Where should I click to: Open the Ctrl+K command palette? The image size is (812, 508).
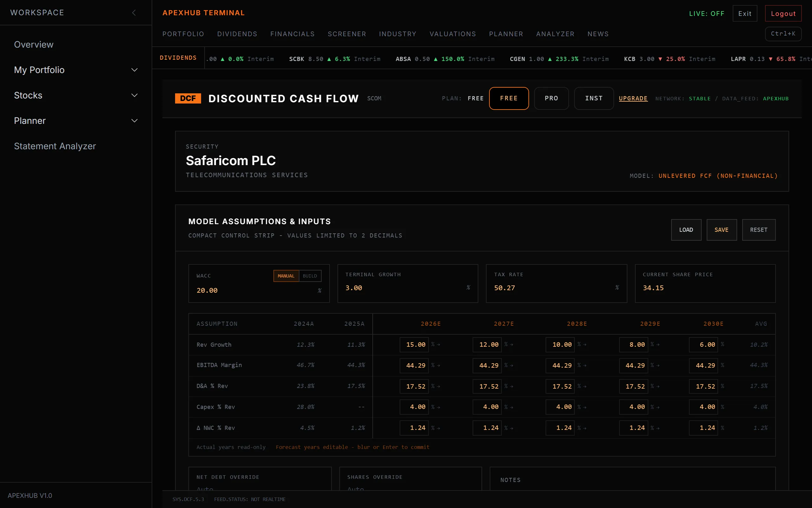[783, 34]
